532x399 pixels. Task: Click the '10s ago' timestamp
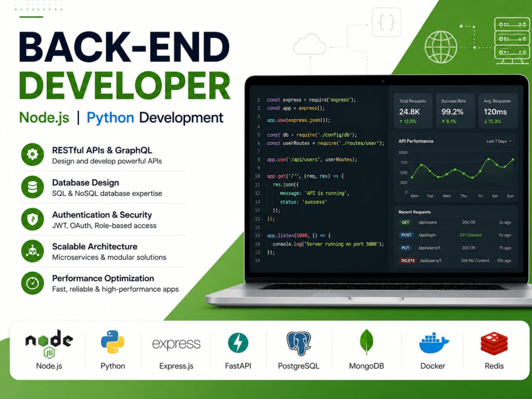(x=504, y=261)
